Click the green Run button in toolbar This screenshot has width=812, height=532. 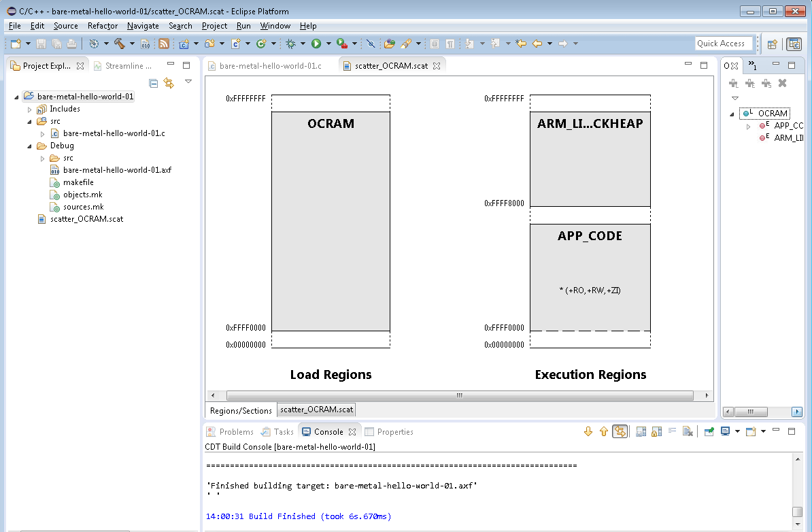tap(316, 44)
